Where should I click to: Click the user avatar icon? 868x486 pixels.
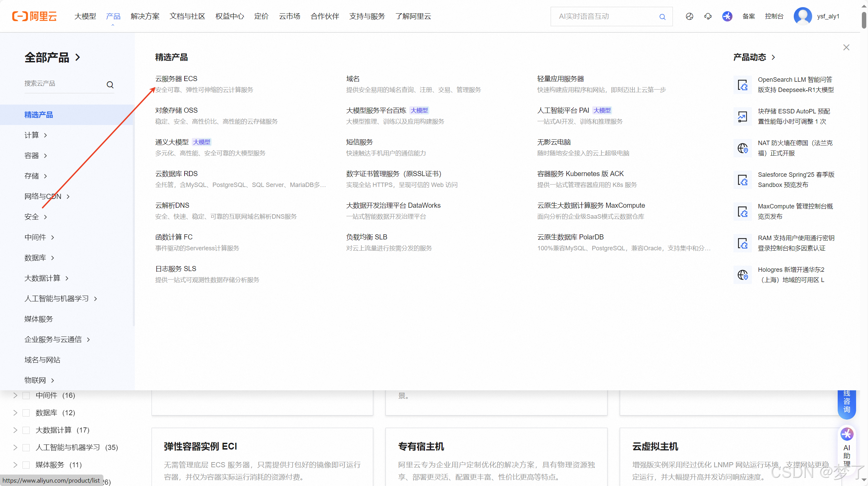coord(802,16)
